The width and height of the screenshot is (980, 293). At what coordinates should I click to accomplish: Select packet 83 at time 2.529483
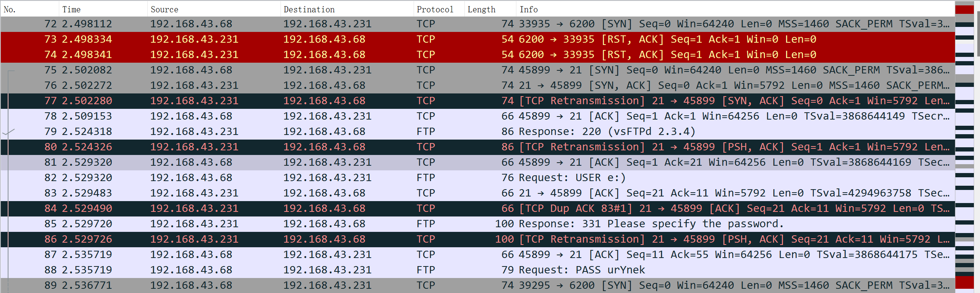click(x=477, y=193)
